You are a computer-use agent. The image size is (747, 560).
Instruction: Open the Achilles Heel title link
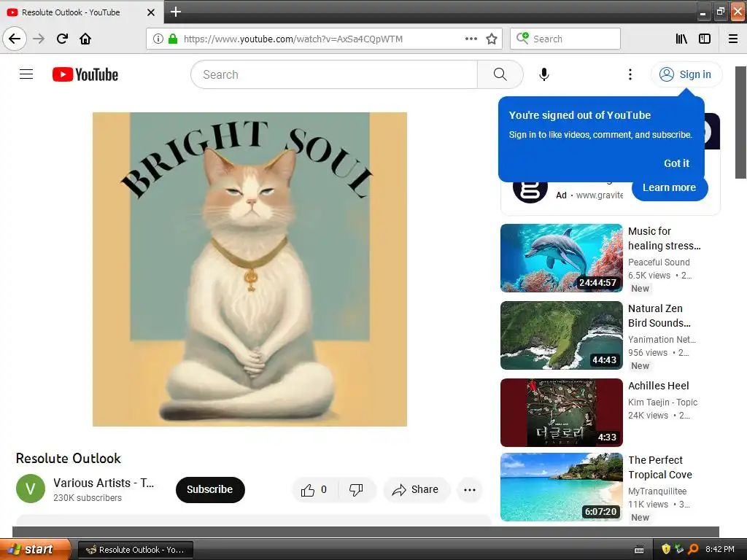[x=659, y=386]
